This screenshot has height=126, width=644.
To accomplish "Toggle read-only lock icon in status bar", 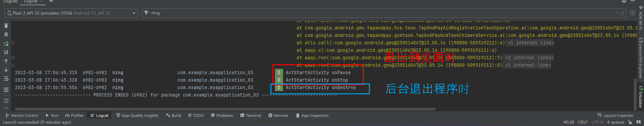I will pos(630,122).
